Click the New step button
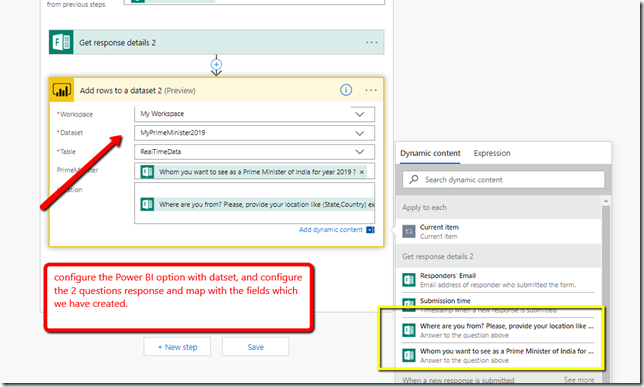 [177, 347]
